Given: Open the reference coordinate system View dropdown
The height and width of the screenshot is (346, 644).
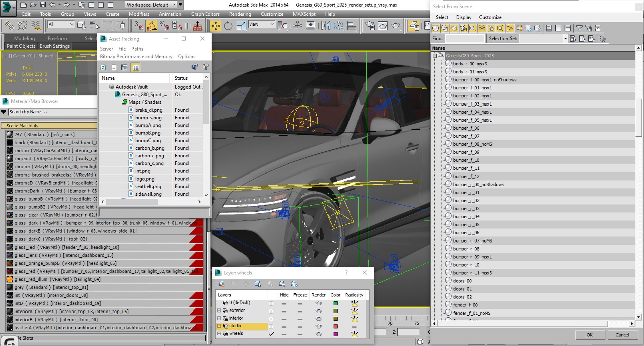Looking at the screenshot, I should click(x=262, y=24).
